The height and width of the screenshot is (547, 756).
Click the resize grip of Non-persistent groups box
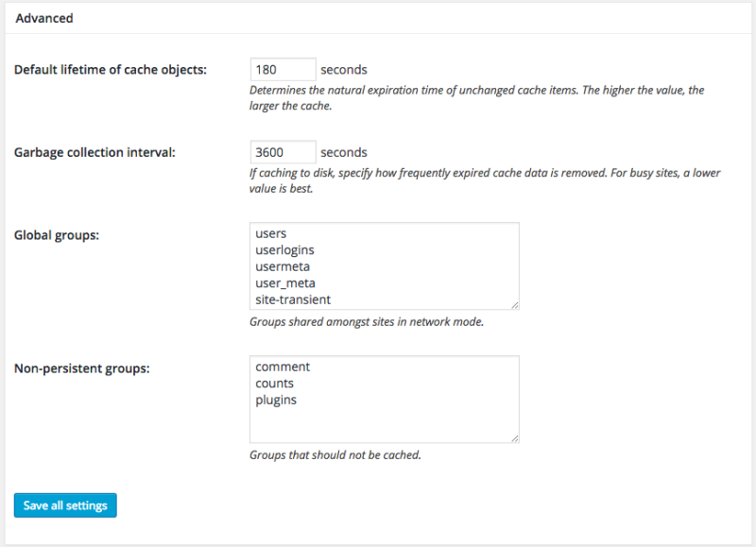coord(514,437)
